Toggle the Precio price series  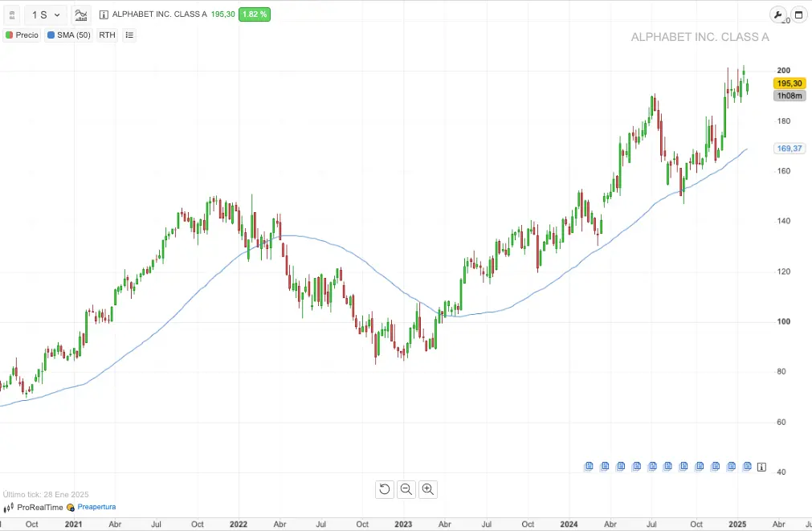[x=22, y=35]
